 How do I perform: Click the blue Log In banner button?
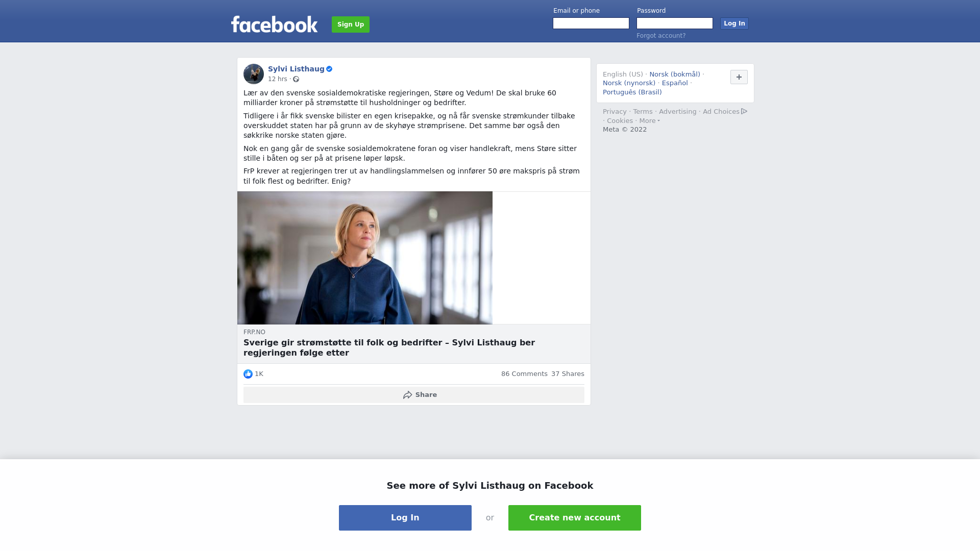click(405, 518)
